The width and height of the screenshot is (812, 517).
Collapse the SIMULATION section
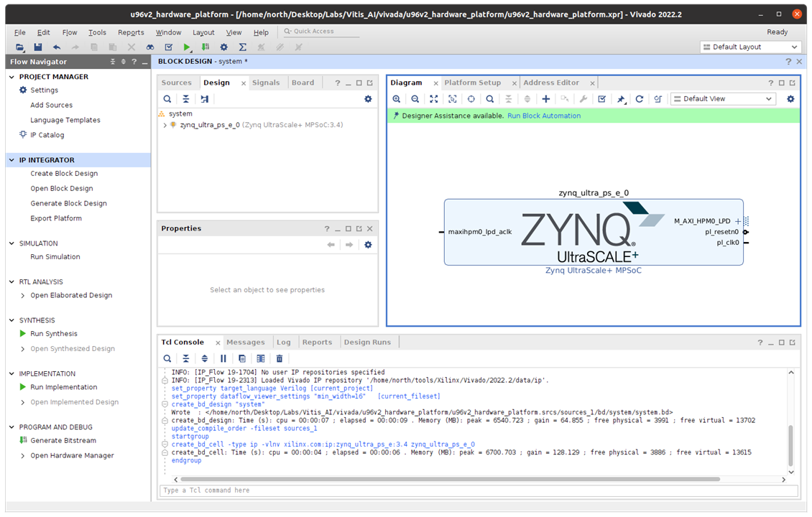click(x=12, y=243)
